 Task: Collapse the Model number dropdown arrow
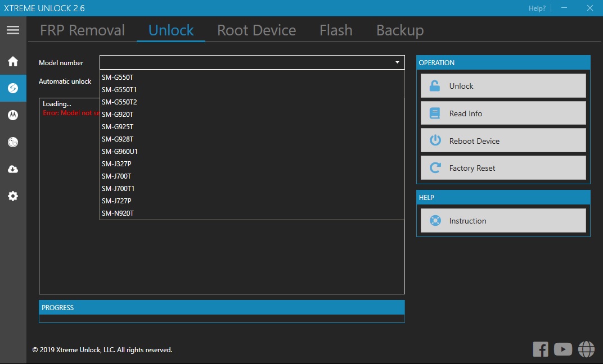pos(397,62)
